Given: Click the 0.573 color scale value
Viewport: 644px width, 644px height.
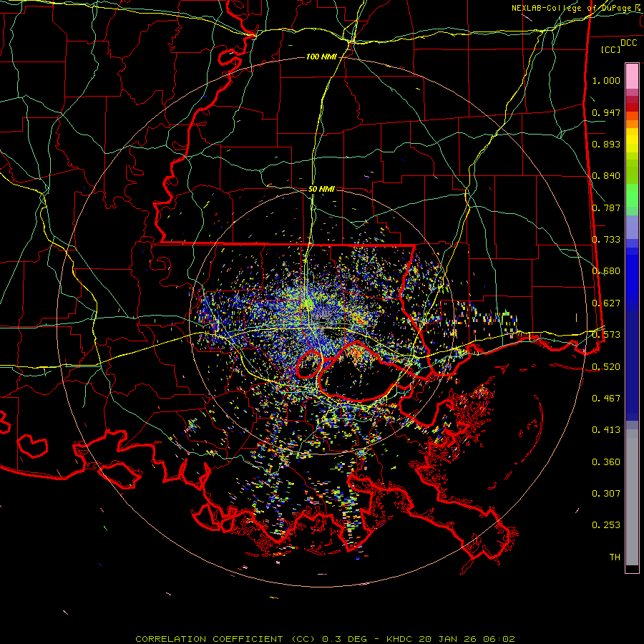Looking at the screenshot, I should click(606, 335).
